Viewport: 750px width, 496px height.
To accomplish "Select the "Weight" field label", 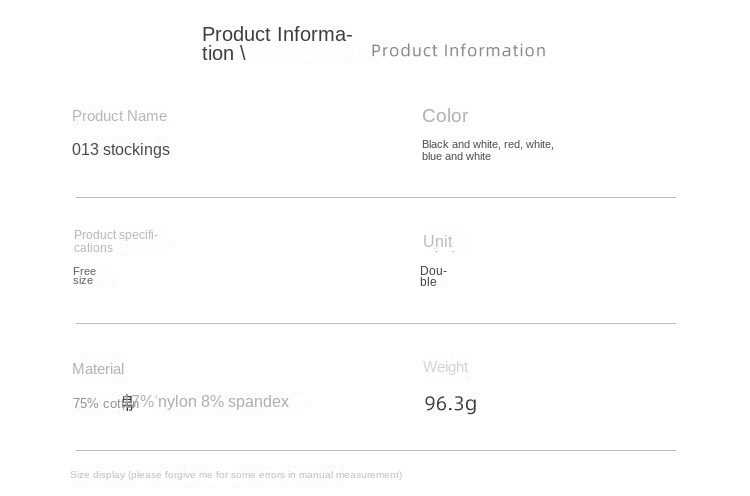I will (445, 367).
